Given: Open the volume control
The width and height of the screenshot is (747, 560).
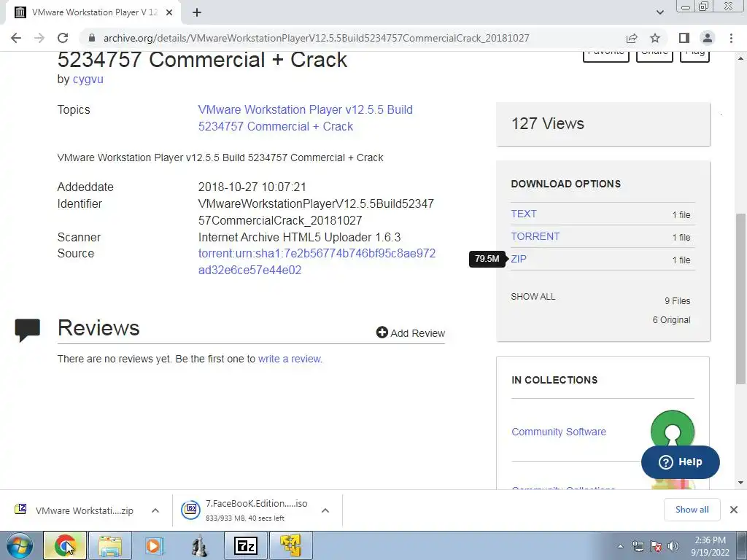Looking at the screenshot, I should (673, 546).
